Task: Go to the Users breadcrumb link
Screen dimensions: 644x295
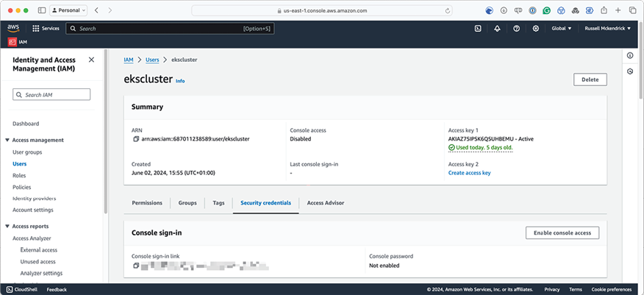Action: 152,60
